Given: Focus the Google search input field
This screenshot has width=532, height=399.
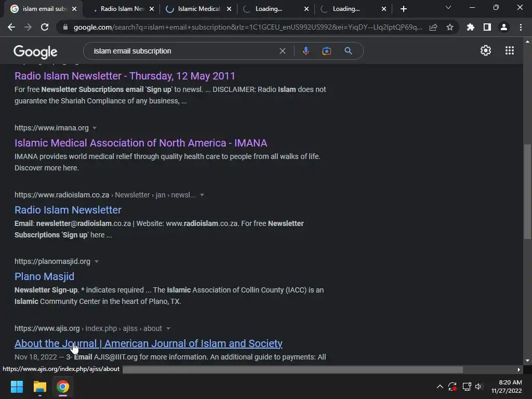Looking at the screenshot, I should (x=183, y=51).
